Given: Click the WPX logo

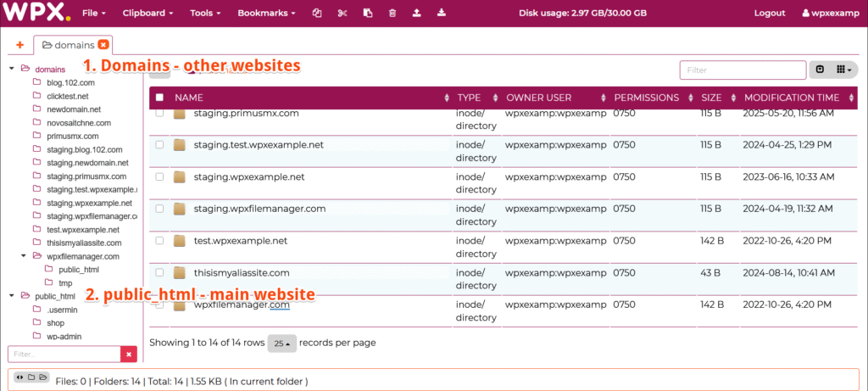Looking at the screenshot, I should point(36,12).
